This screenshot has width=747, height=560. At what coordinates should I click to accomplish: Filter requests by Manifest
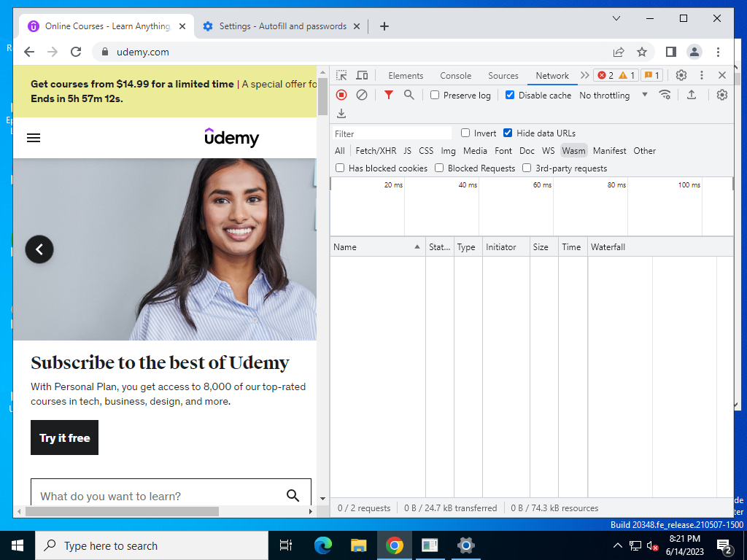(609, 150)
